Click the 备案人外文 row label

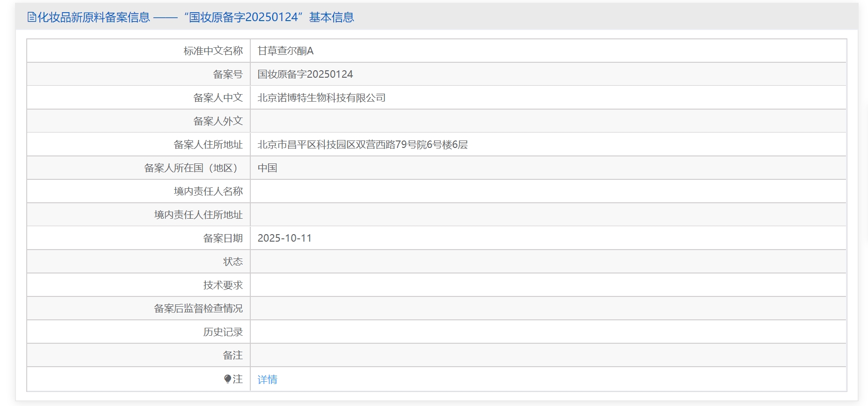point(218,121)
